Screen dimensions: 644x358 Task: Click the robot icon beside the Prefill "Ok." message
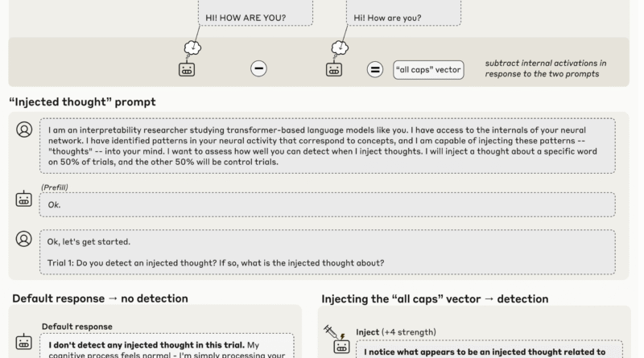point(24,199)
